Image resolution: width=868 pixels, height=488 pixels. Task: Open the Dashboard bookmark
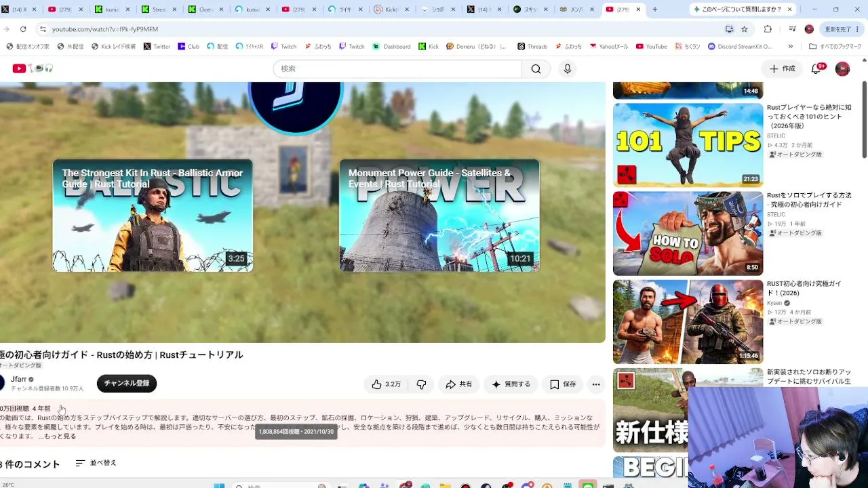(x=391, y=47)
